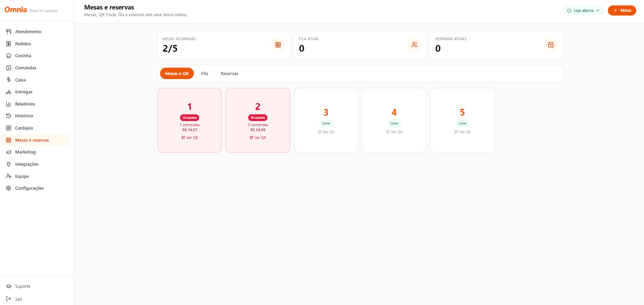Viewport: 644px width, 305px height.
Task: Click the Histórico clock icon
Action: tap(9, 116)
